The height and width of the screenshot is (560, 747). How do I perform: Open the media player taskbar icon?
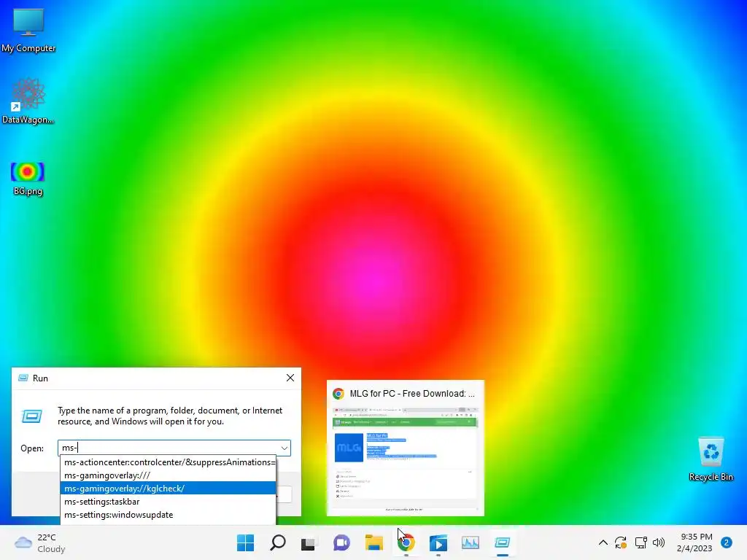[438, 542]
